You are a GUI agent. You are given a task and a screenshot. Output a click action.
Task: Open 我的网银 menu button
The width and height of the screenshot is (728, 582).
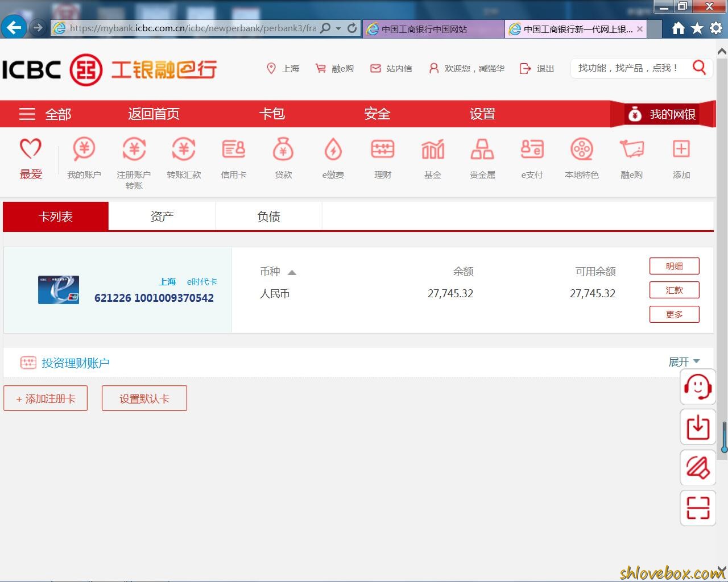pyautogui.click(x=662, y=115)
